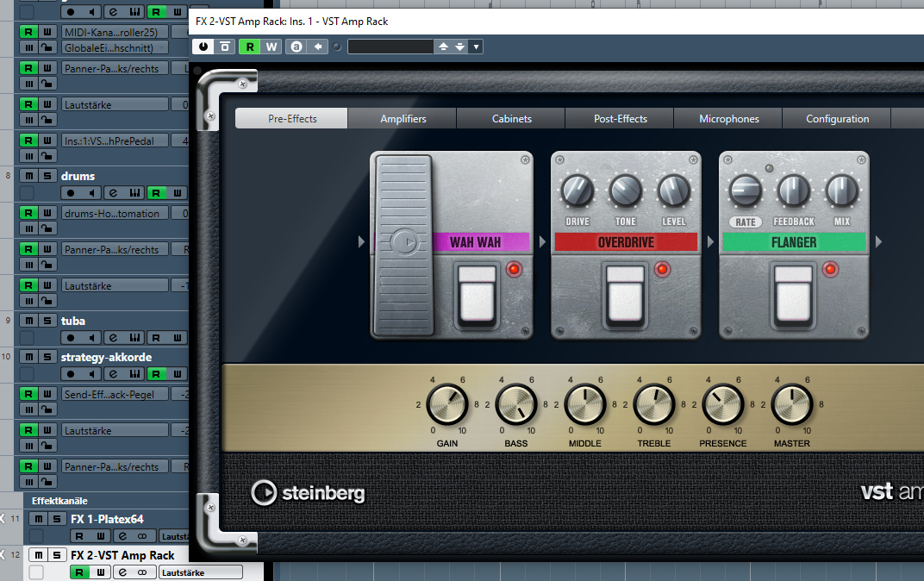
Task: Open the instrument keys icon on strategy-akkorde
Action: tap(135, 373)
